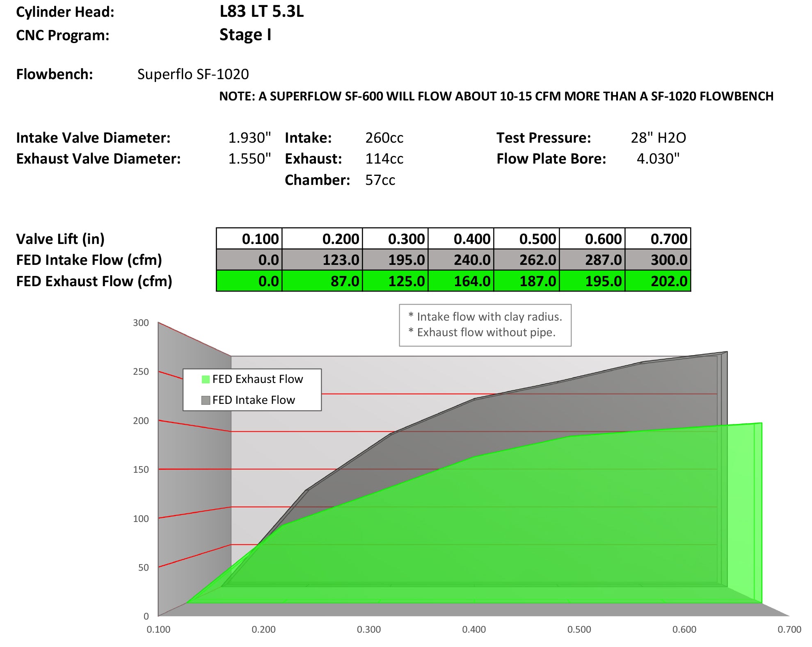Viewport: 812px width, 647px height.
Task: Click the 260cc intake volume value
Action: 384,138
